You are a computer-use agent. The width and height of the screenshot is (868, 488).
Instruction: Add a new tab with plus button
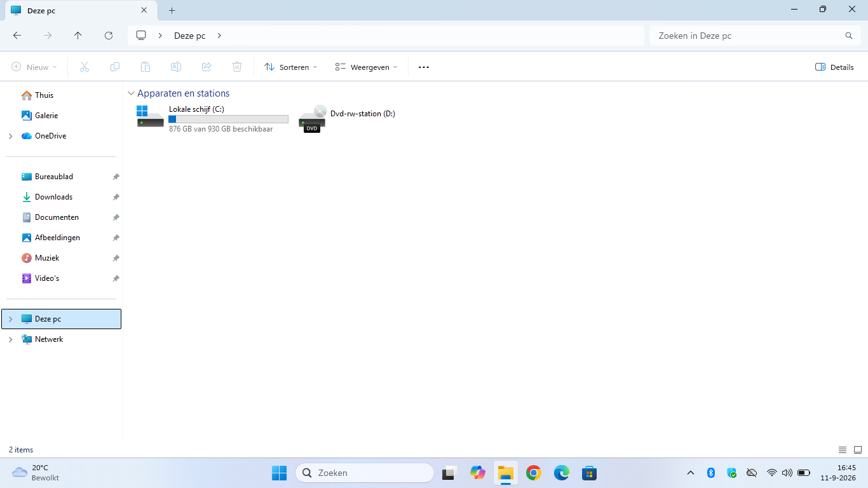(x=172, y=10)
